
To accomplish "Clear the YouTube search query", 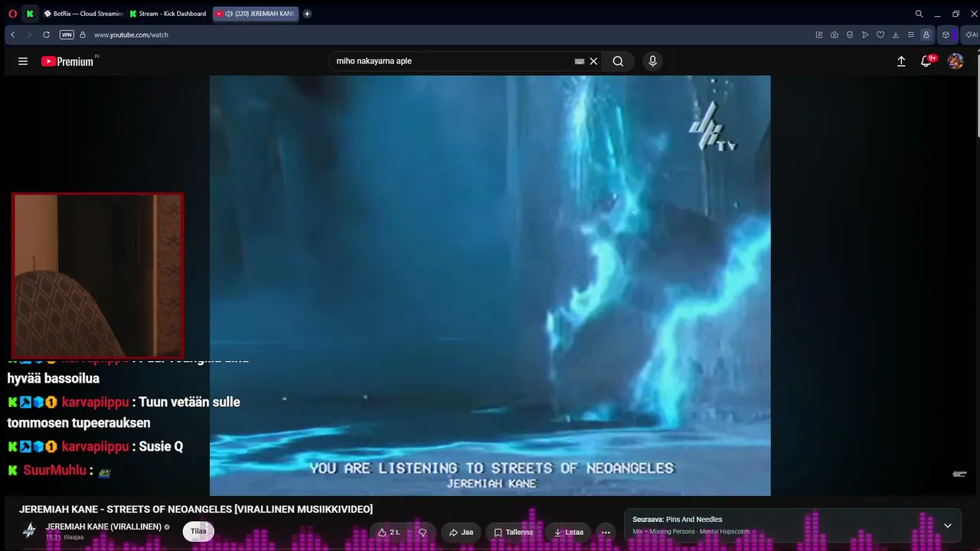I will point(593,61).
